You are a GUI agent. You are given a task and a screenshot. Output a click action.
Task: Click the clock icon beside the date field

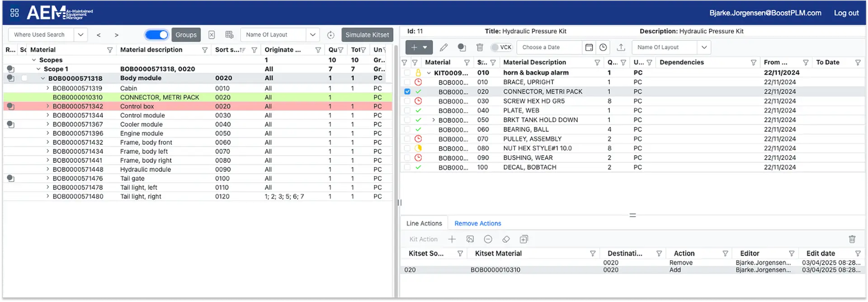pyautogui.click(x=603, y=47)
